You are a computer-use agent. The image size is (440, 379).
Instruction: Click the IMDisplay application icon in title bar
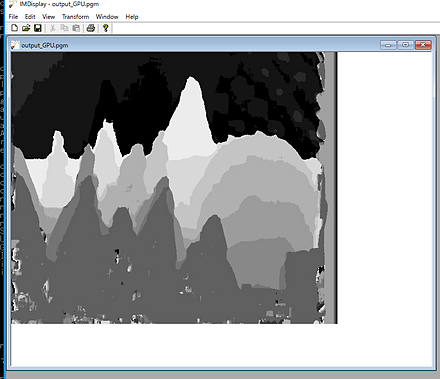(13, 4)
